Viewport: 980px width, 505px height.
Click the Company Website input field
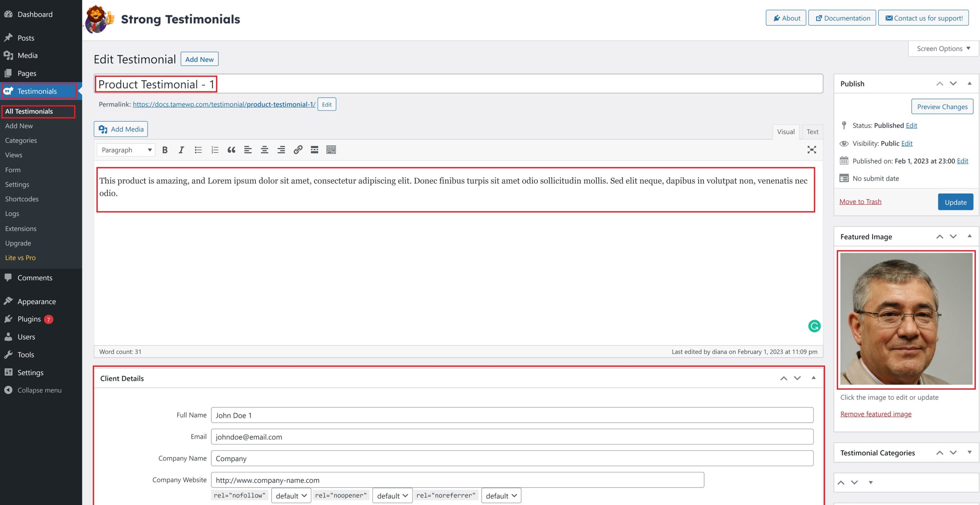(457, 480)
